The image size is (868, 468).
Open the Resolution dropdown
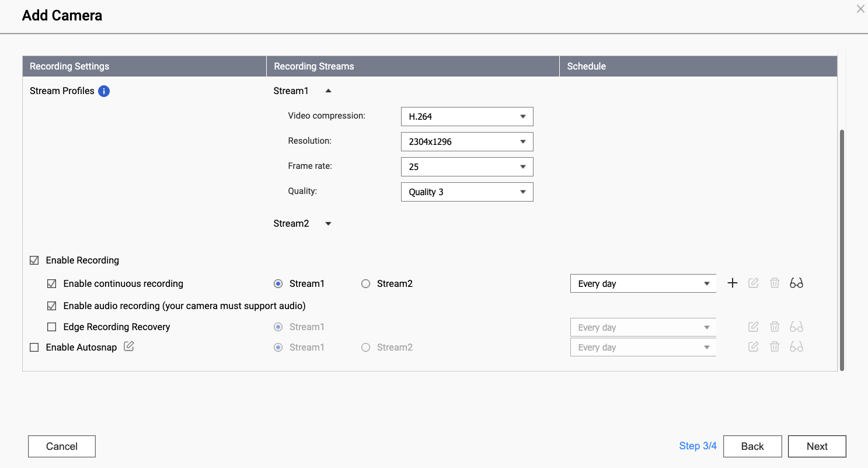pos(467,142)
